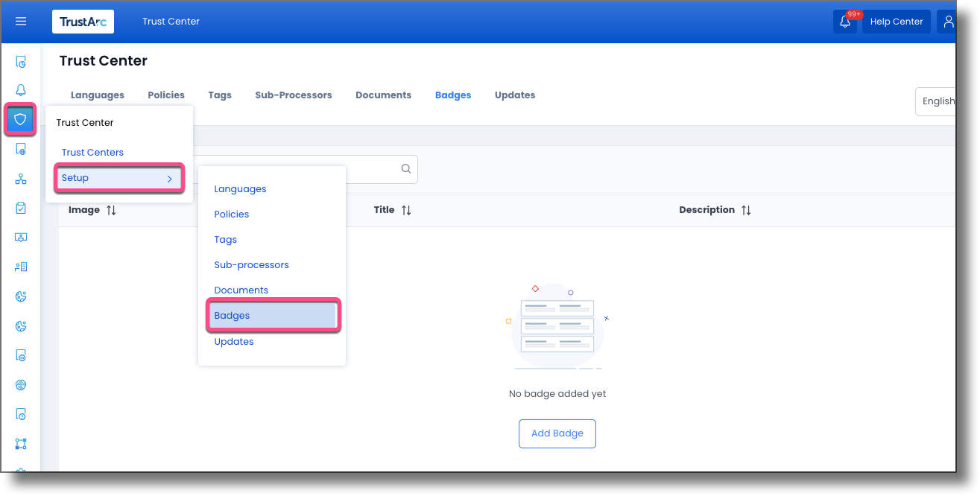Viewport: 980px width, 496px height.
Task: Choose Badges in the Setup submenu
Action: tap(232, 315)
